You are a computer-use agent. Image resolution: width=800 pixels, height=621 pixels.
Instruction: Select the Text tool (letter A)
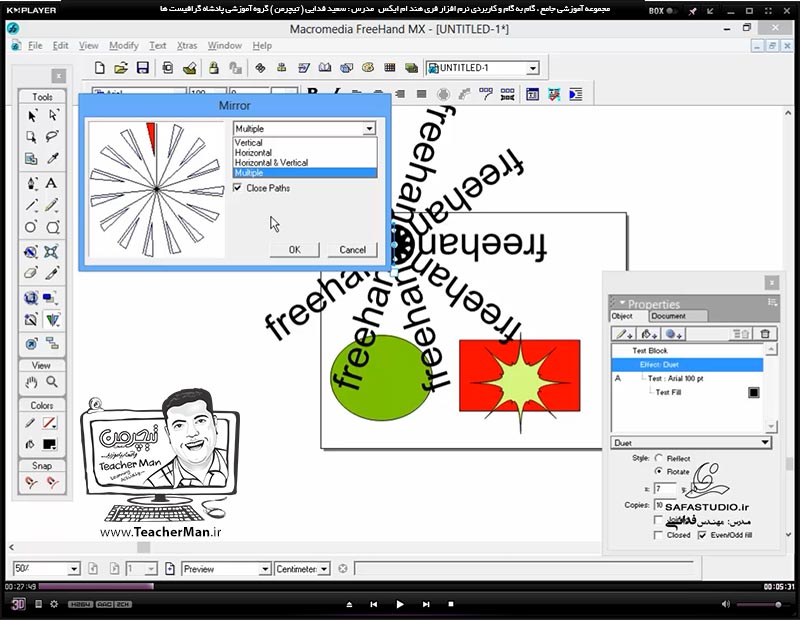pos(52,183)
